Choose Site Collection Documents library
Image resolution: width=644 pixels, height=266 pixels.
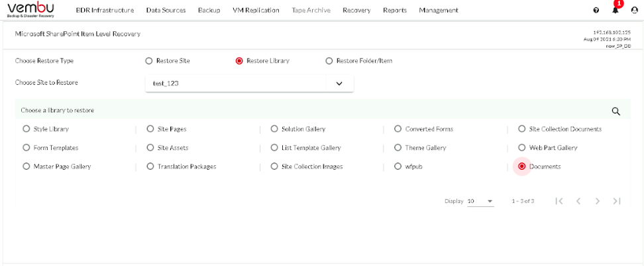(x=521, y=129)
